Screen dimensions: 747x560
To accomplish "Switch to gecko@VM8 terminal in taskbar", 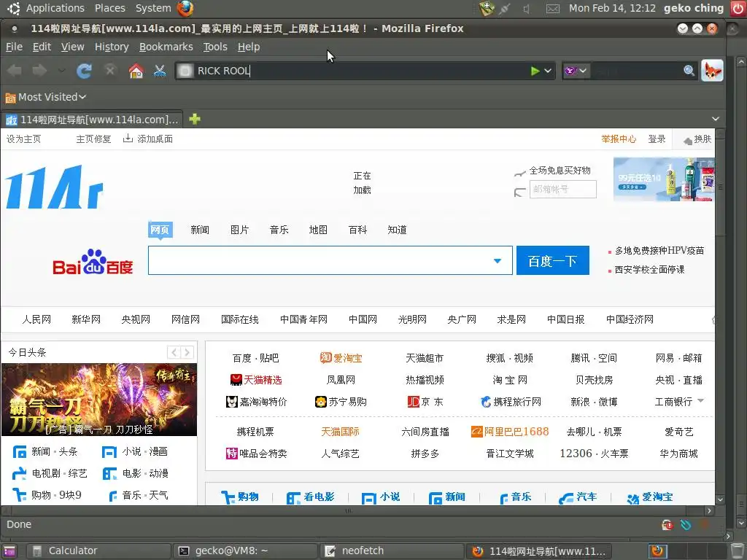I will (x=245, y=551).
